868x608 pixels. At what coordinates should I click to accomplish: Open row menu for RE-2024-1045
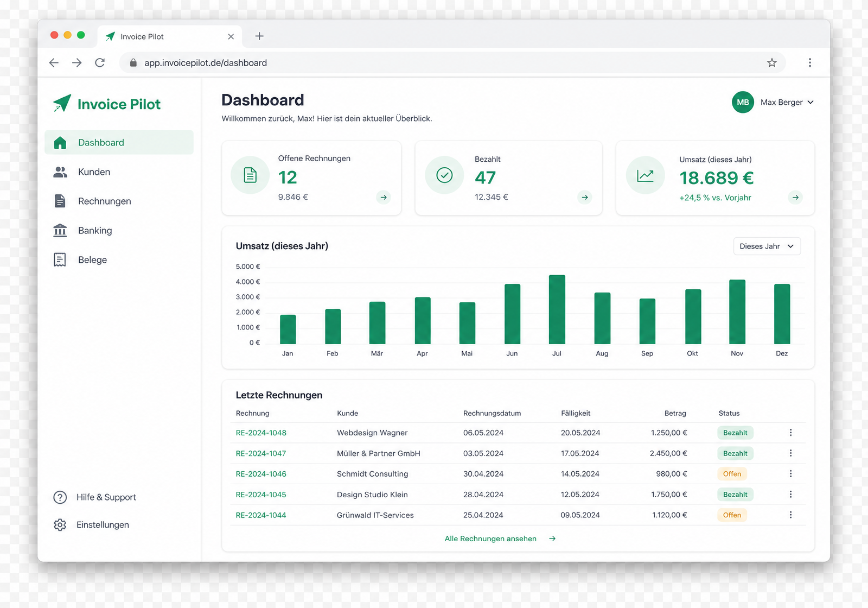(x=790, y=495)
